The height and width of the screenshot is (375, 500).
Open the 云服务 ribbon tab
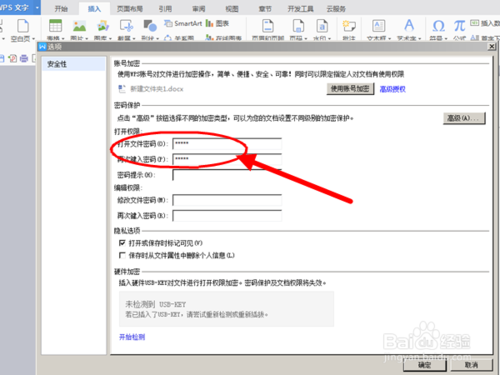336,9
